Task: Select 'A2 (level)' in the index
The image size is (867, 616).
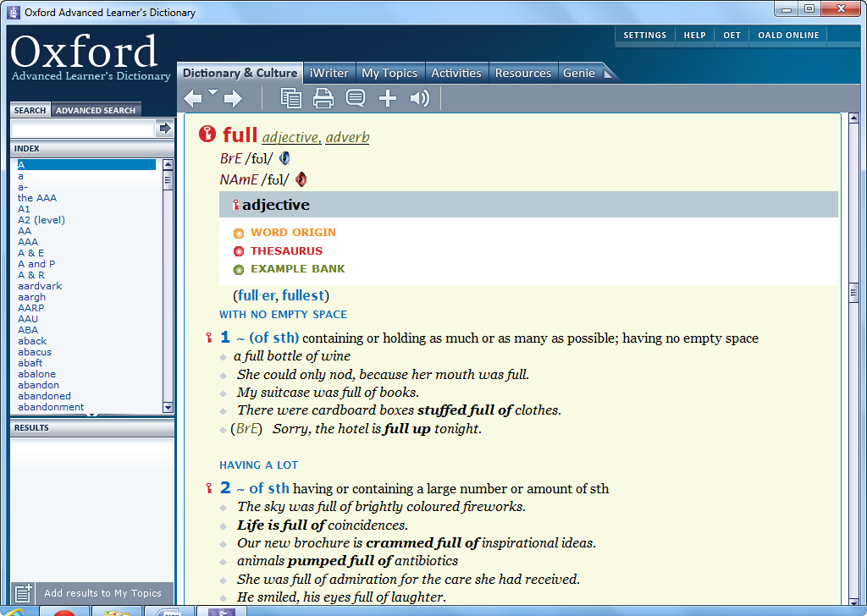Action: [x=41, y=220]
